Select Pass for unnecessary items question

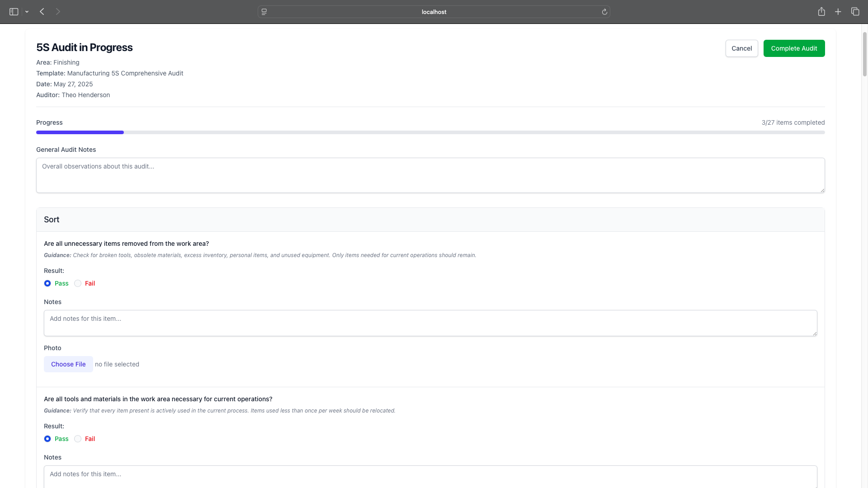(x=47, y=283)
